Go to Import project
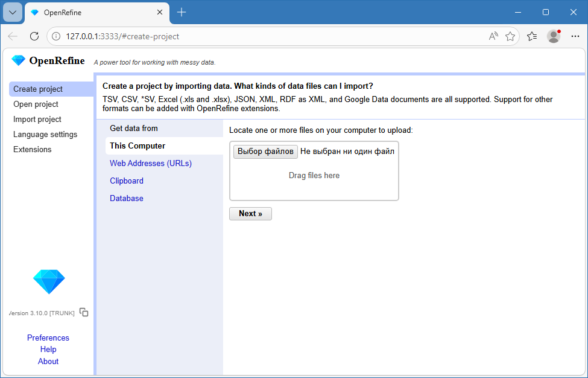 pos(37,119)
